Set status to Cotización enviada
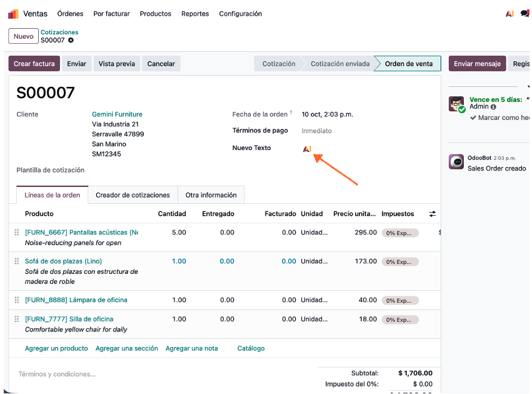The image size is (532, 394). point(339,64)
